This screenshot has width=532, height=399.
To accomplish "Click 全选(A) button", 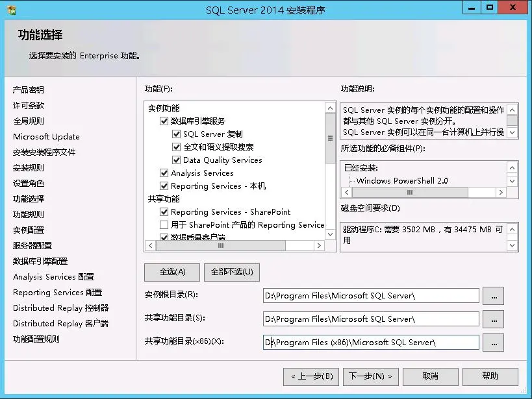I will point(172,272).
